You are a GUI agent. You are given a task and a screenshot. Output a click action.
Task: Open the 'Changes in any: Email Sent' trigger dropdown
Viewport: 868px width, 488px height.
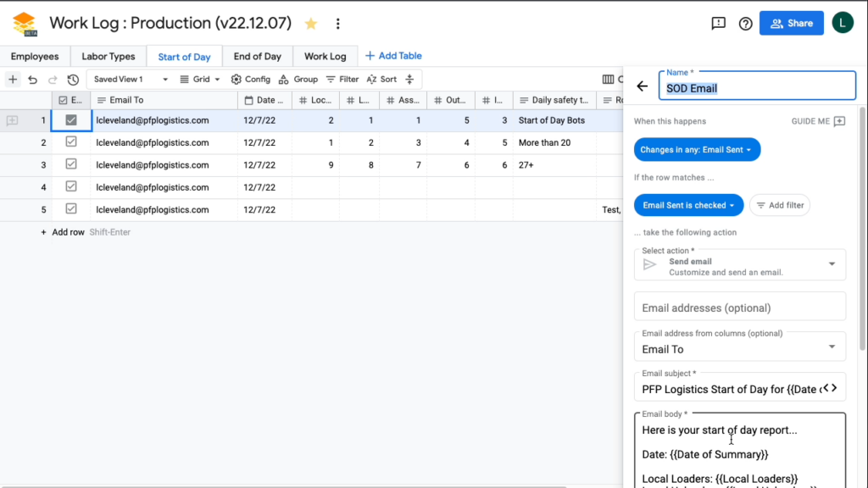click(697, 150)
